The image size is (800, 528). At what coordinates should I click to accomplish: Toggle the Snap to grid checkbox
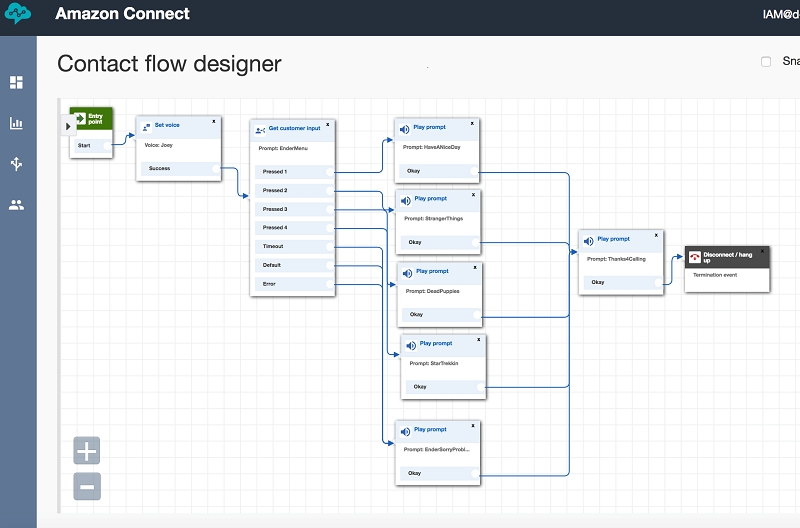point(766,62)
